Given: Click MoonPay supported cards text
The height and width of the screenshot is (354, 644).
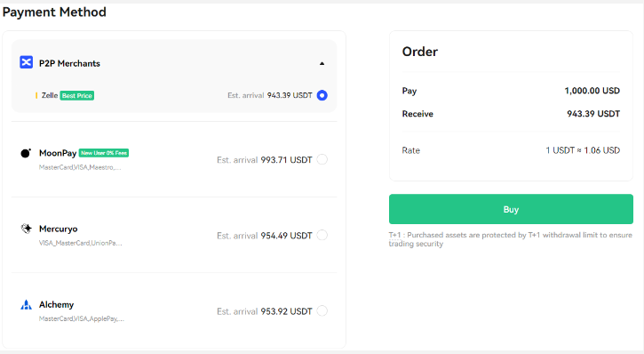Looking at the screenshot, I should (80, 167).
